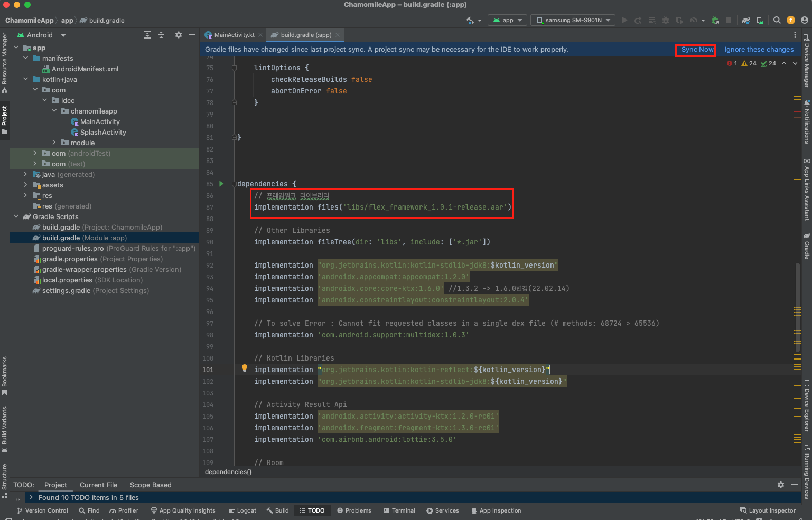The image size is (812, 520).
Task: Click Ignore these changes link
Action: 759,50
